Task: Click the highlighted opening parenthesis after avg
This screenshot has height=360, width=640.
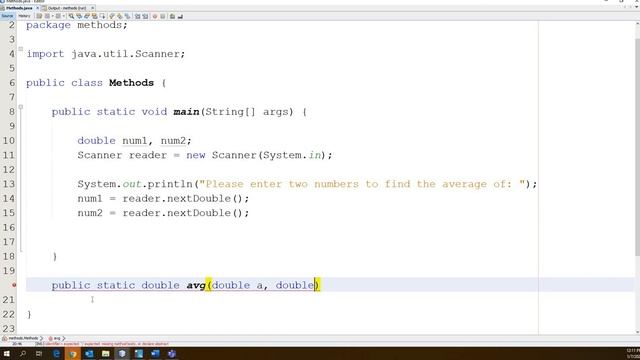Action: 209,285
